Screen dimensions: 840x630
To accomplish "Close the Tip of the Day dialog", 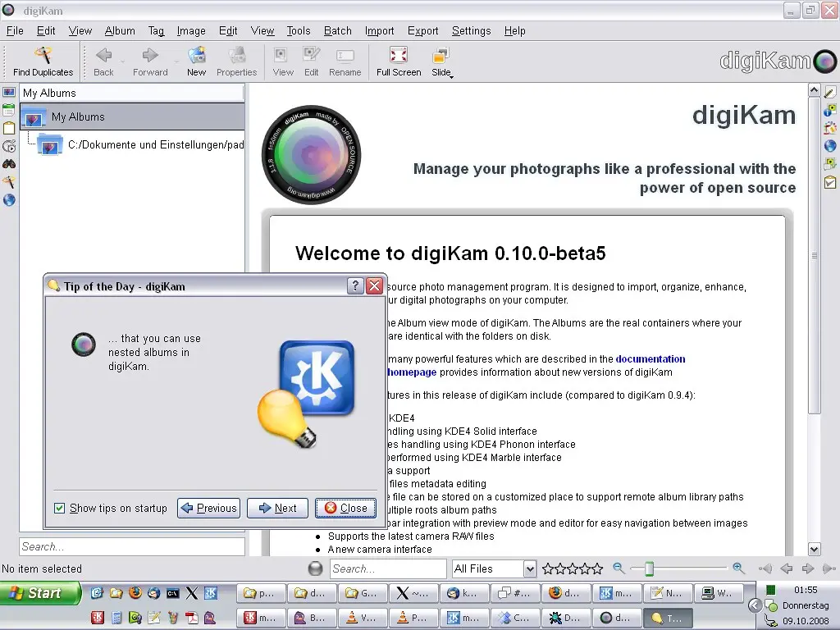I will (x=345, y=508).
